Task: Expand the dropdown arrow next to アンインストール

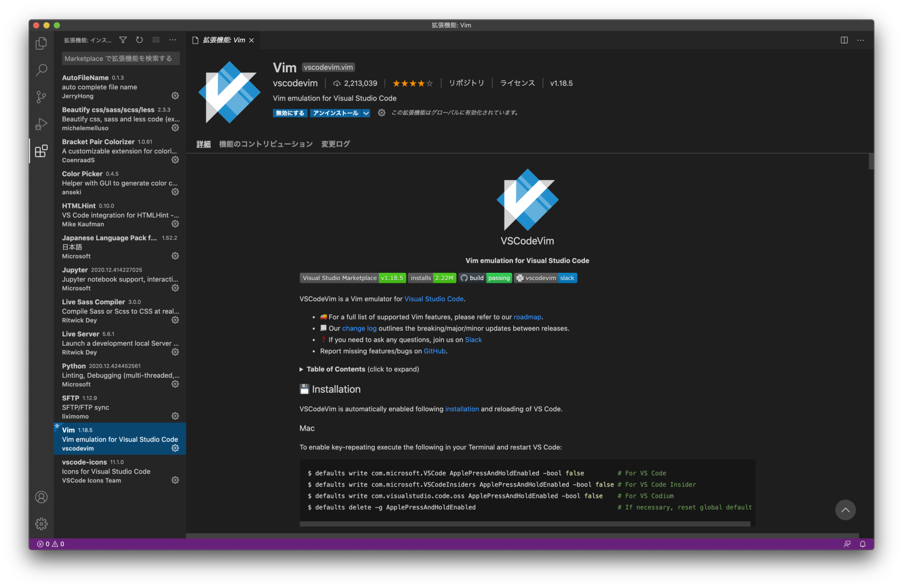Action: coord(366,113)
